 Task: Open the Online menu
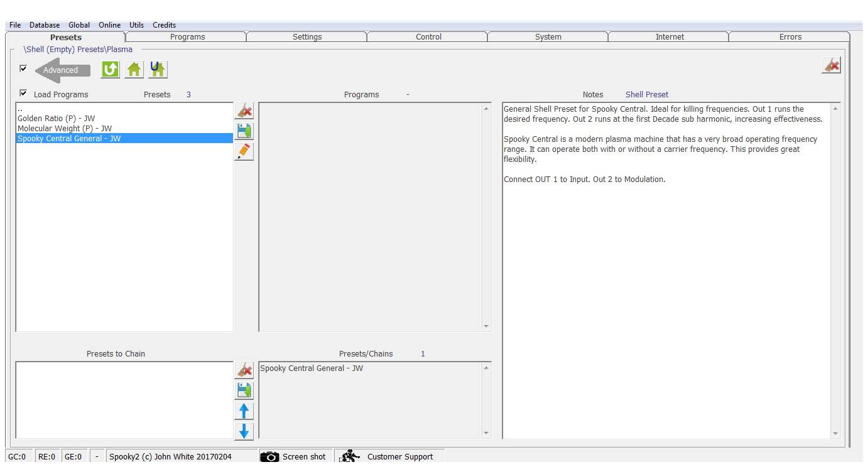(x=109, y=25)
